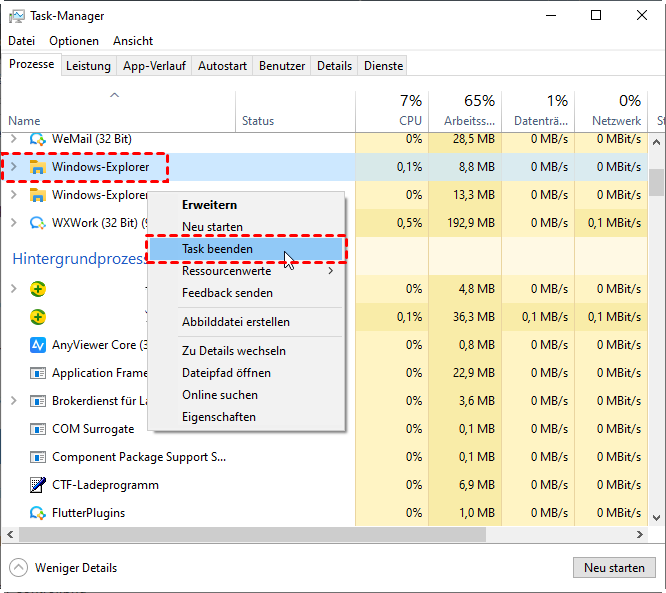Viewport: 666px width, 593px height.
Task: Click the COM Surrogate process icon
Action: pos(37,429)
